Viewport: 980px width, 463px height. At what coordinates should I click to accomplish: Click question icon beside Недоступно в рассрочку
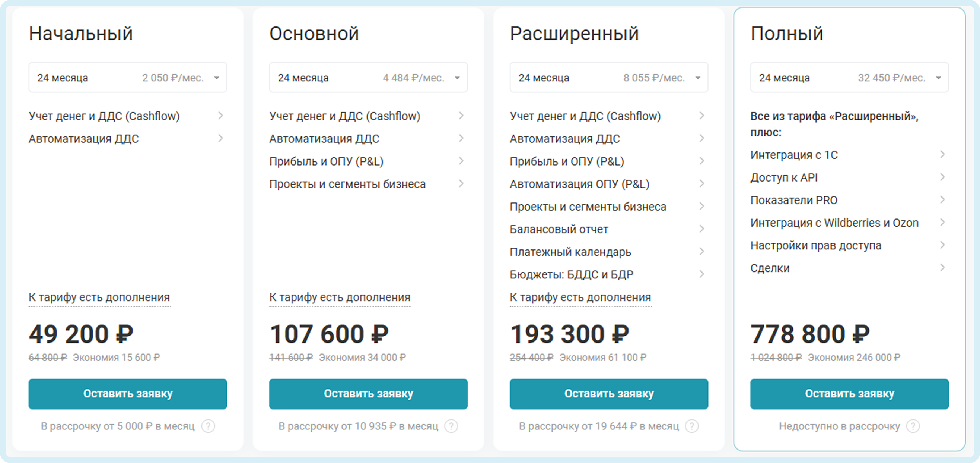click(913, 426)
